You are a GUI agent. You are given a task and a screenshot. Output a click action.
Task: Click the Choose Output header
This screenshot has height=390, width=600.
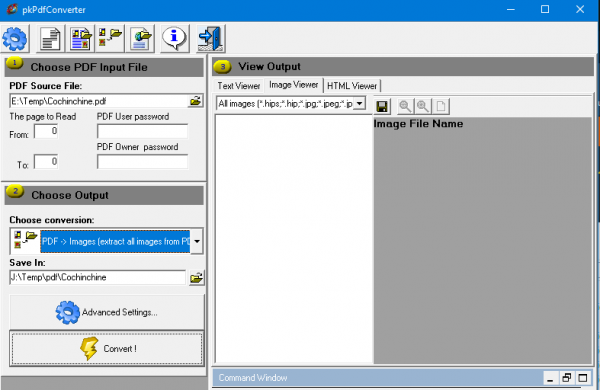click(x=104, y=195)
